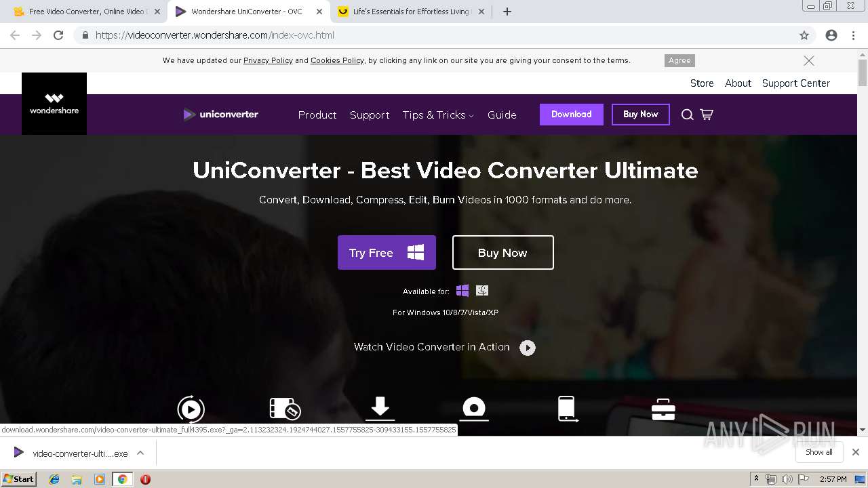868x488 pixels.
Task: Open the Product menu
Action: coord(317,115)
